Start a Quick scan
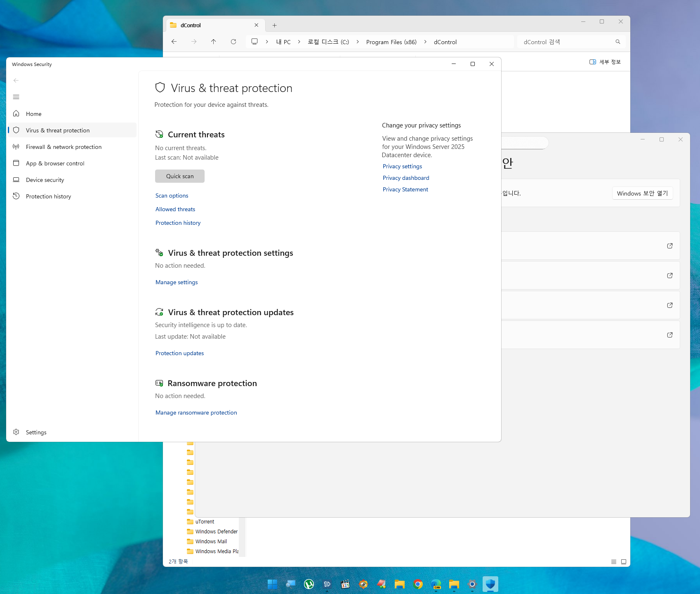This screenshot has width=700, height=594. click(x=180, y=176)
